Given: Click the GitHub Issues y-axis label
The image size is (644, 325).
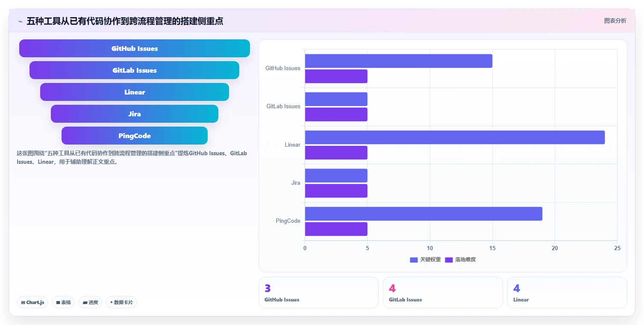Looking at the screenshot, I should pyautogui.click(x=283, y=68).
